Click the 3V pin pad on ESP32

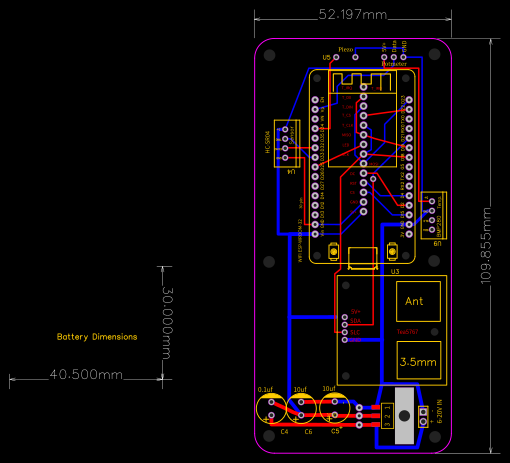click(409, 234)
